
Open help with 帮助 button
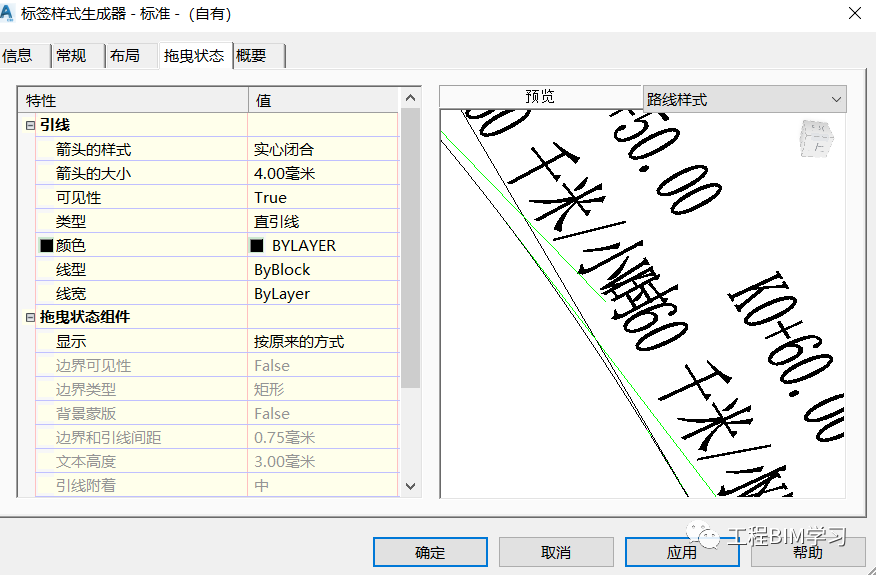808,552
